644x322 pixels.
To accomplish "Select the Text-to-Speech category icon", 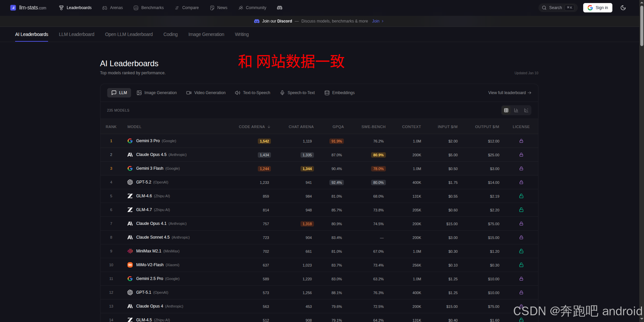I will click(237, 93).
